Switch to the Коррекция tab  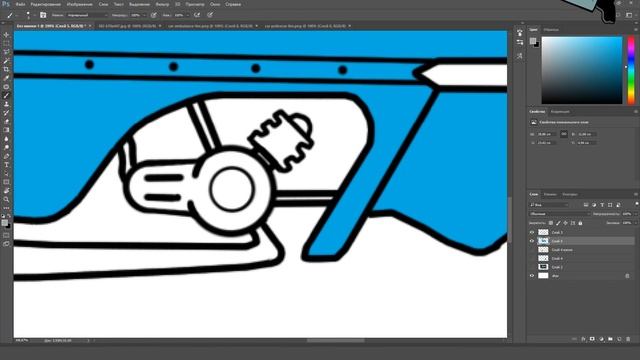click(560, 111)
